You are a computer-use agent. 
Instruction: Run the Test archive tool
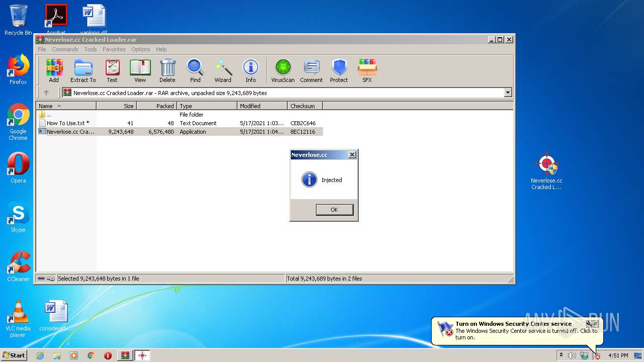(112, 71)
